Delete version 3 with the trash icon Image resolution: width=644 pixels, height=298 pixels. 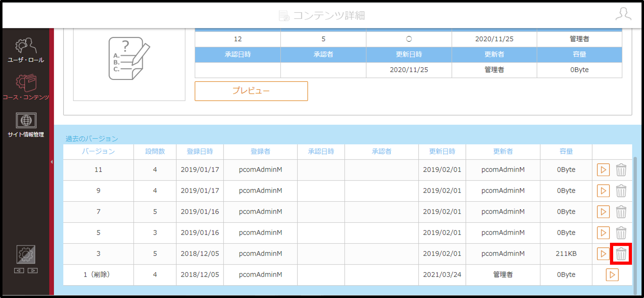click(x=621, y=254)
